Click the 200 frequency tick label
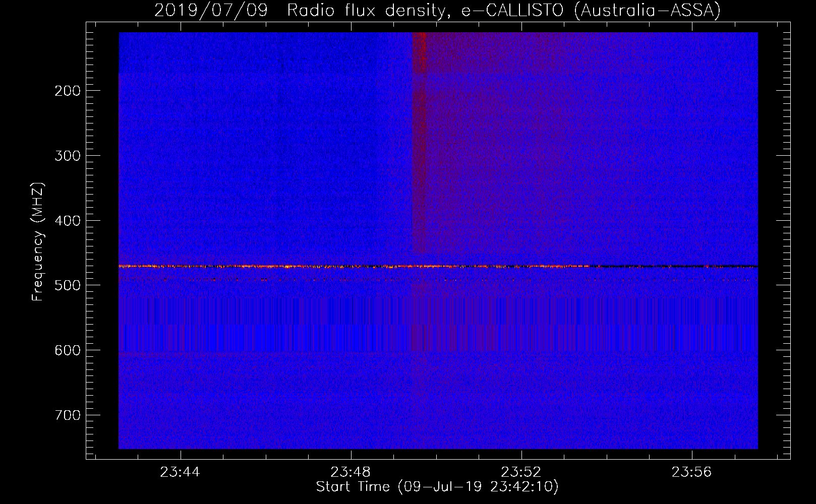 click(x=68, y=91)
